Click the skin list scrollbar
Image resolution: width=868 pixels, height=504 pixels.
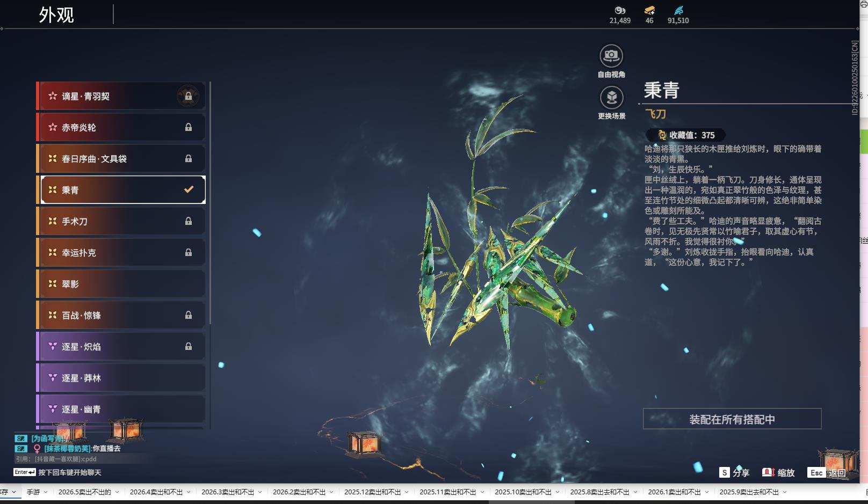coord(210,203)
